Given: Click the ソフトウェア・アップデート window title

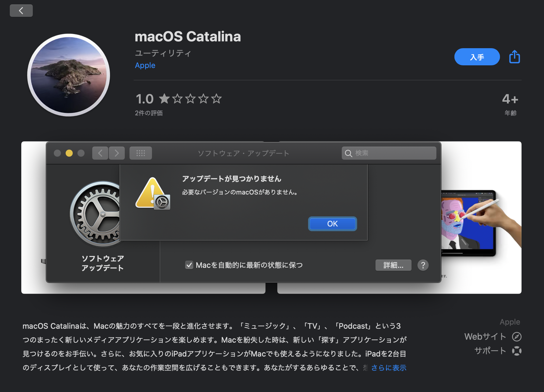Looking at the screenshot, I should point(244,153).
